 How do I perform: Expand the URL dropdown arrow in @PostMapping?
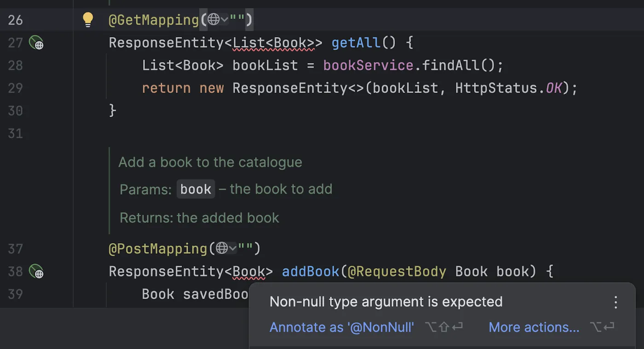pos(233,249)
